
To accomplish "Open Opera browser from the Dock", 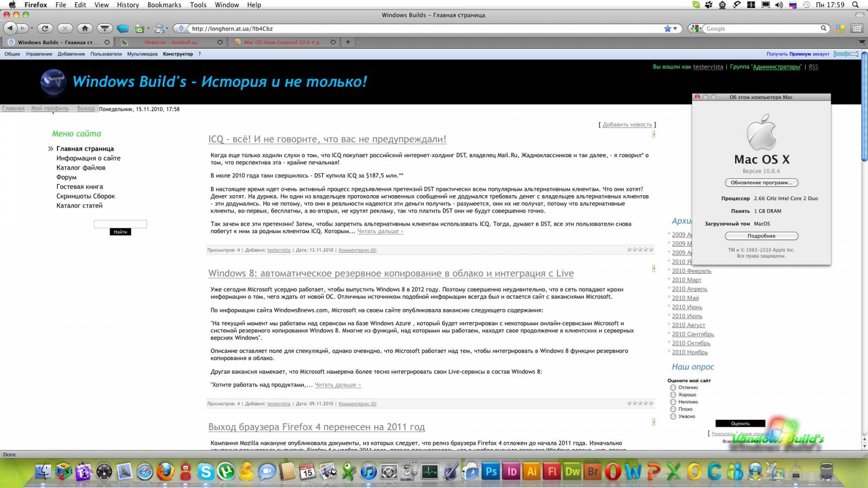I will [613, 472].
